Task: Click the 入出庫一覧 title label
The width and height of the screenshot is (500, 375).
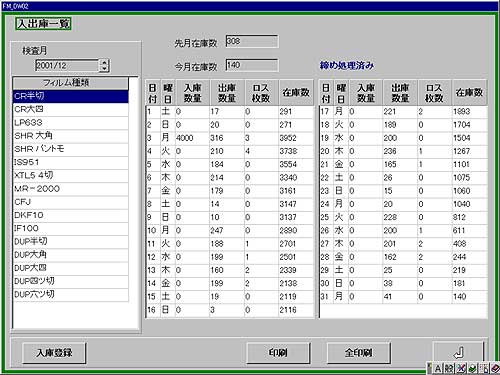Action: (x=43, y=24)
